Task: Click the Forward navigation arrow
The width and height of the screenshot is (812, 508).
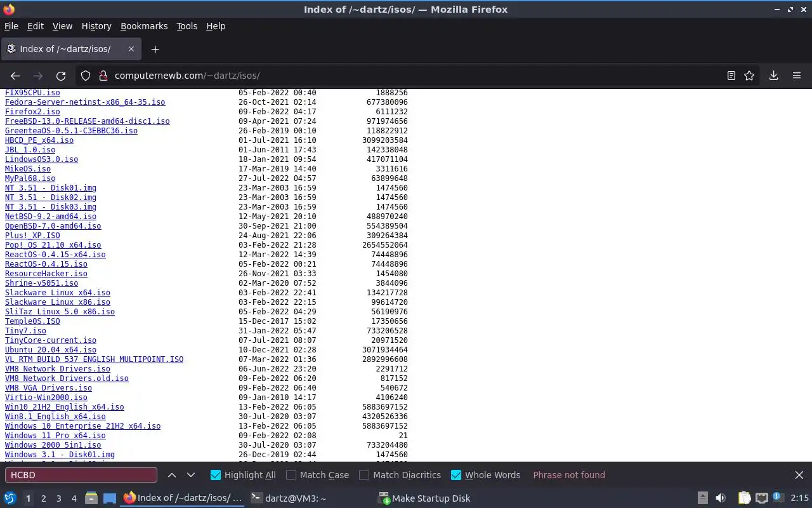Action: (x=38, y=76)
